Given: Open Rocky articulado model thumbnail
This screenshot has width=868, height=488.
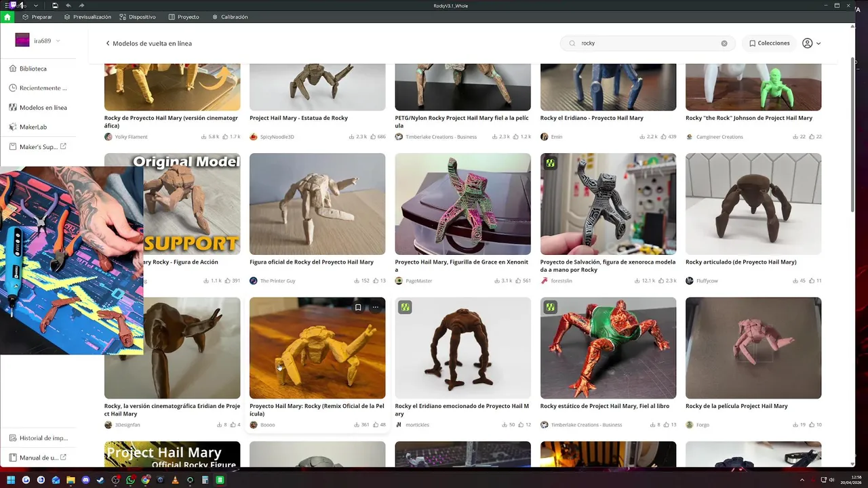Looking at the screenshot, I should [753, 204].
